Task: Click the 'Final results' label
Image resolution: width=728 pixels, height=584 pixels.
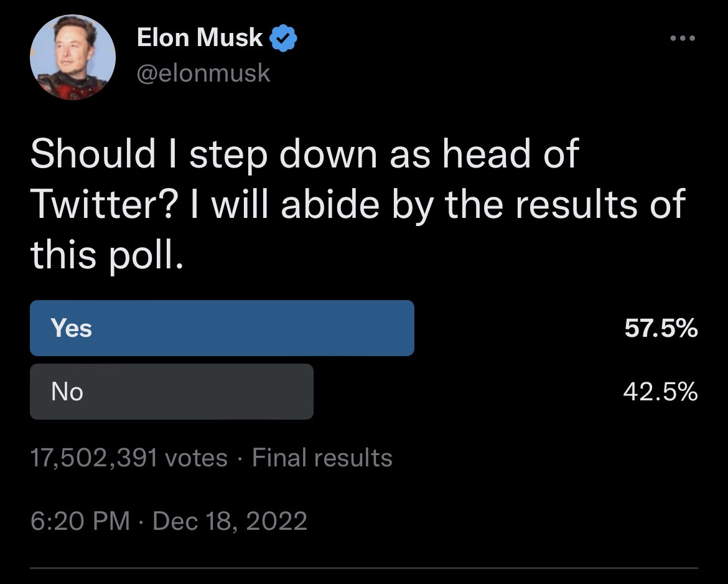Action: click(x=322, y=458)
